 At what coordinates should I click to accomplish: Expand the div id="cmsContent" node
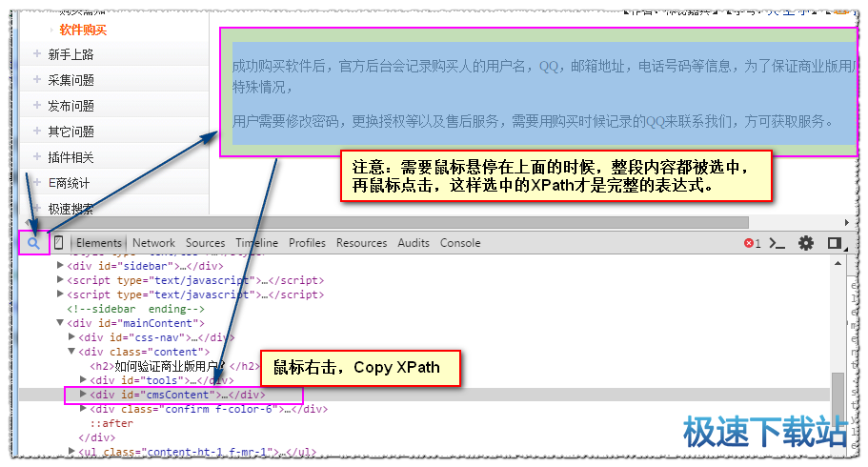[83, 394]
